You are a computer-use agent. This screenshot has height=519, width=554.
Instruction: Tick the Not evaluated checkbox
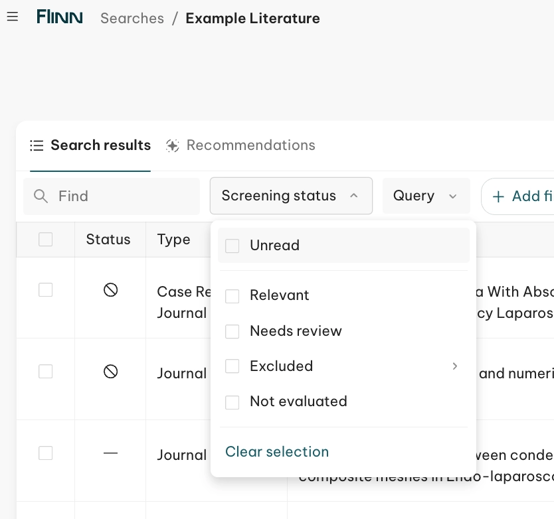click(232, 402)
